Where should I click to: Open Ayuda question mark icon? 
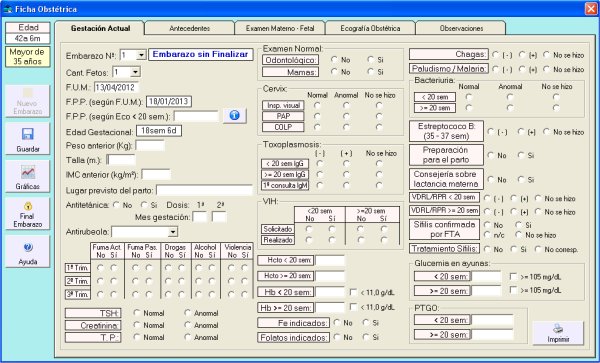(x=28, y=247)
